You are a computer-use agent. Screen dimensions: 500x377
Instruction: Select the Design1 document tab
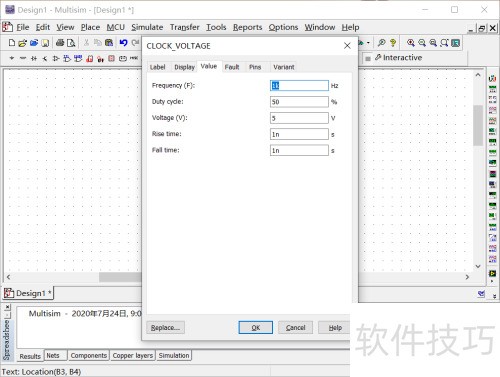[x=28, y=293]
